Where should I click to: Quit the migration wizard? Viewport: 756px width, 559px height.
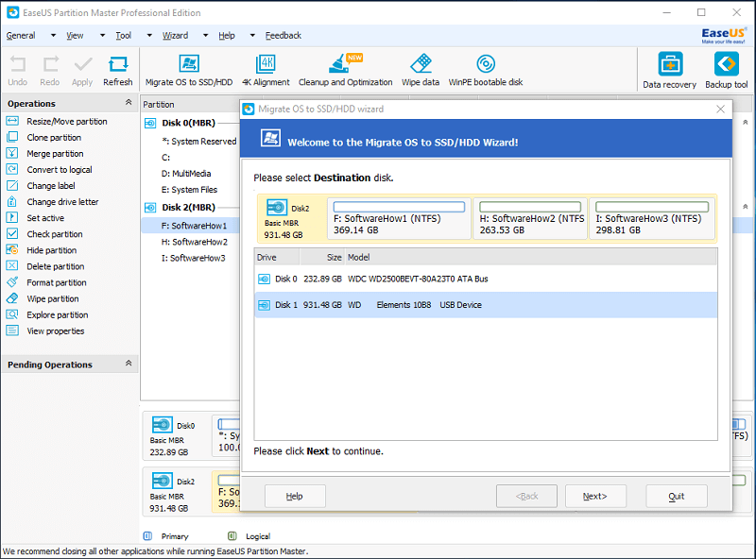677,497
